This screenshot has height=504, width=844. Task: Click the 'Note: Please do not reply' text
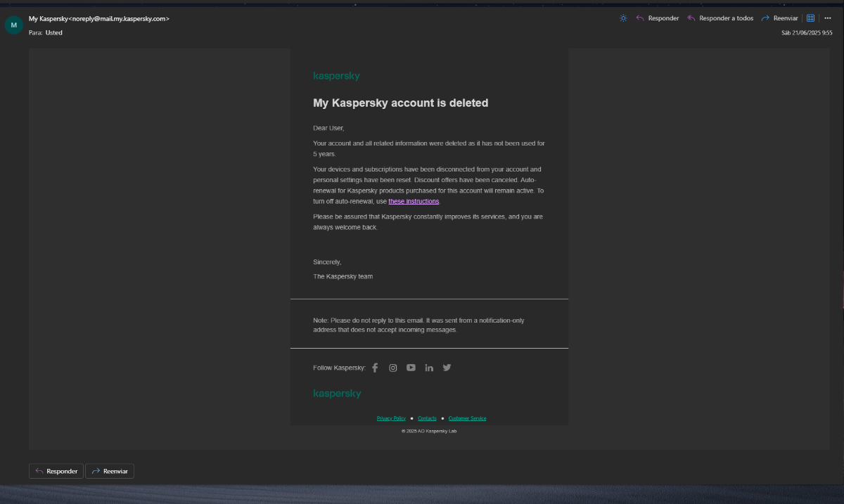pos(418,325)
